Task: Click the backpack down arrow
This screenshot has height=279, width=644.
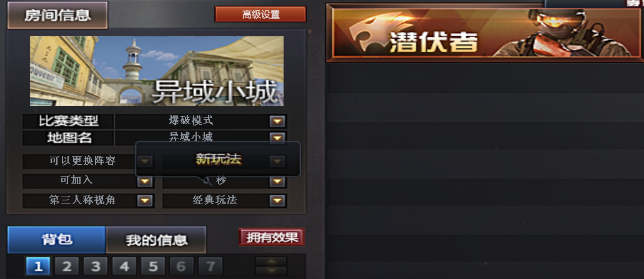Action: (271, 271)
